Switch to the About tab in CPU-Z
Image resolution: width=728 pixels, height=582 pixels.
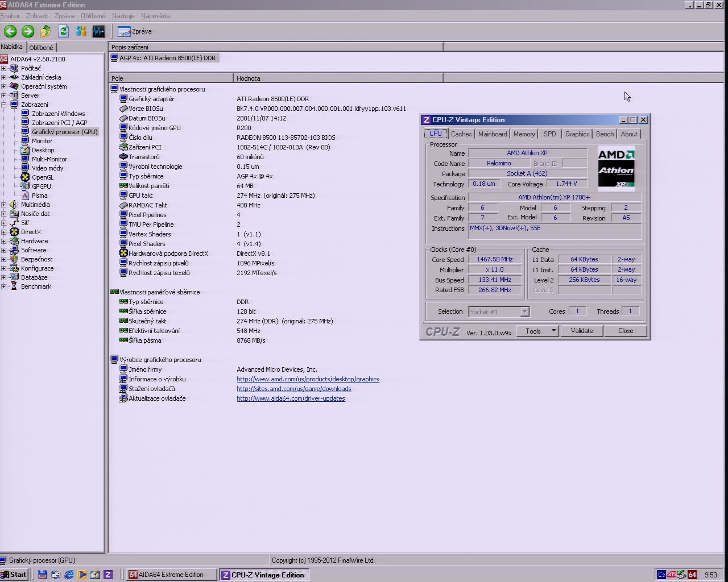coord(628,134)
